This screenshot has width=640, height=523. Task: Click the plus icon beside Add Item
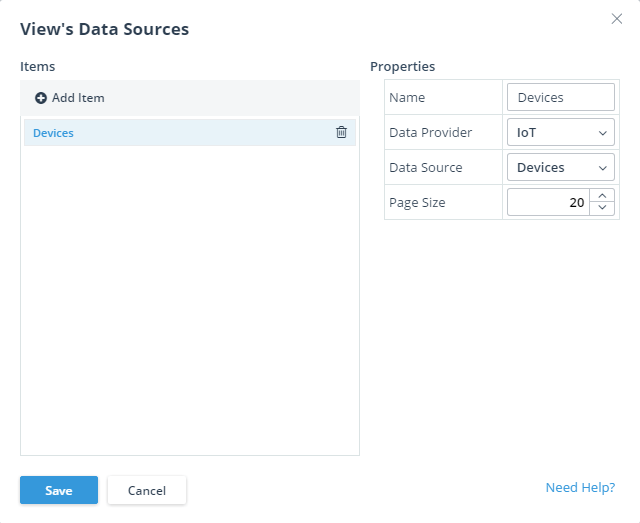[41, 98]
